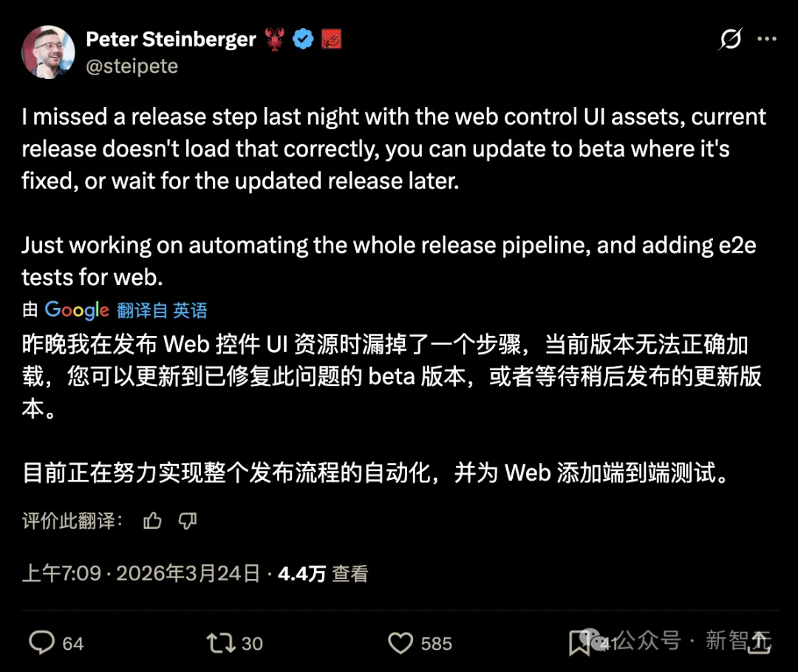Like the post with heart icon

pos(400,643)
